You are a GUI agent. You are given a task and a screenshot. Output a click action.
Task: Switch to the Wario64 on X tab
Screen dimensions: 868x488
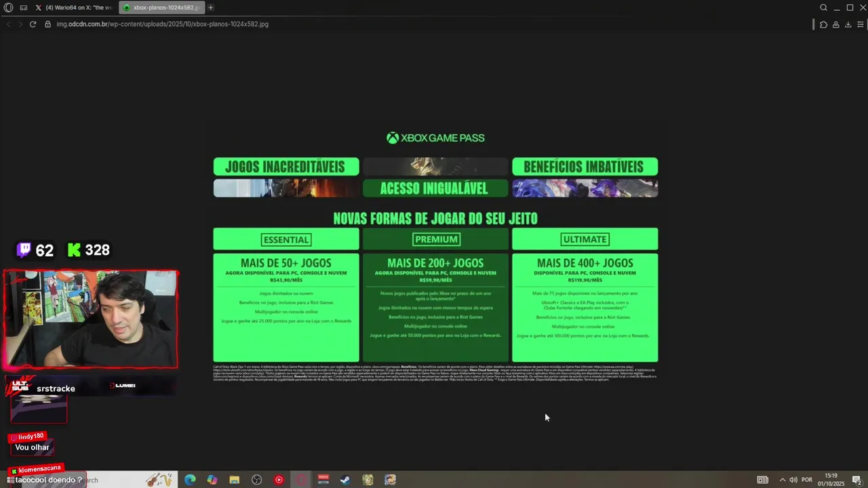click(x=74, y=7)
